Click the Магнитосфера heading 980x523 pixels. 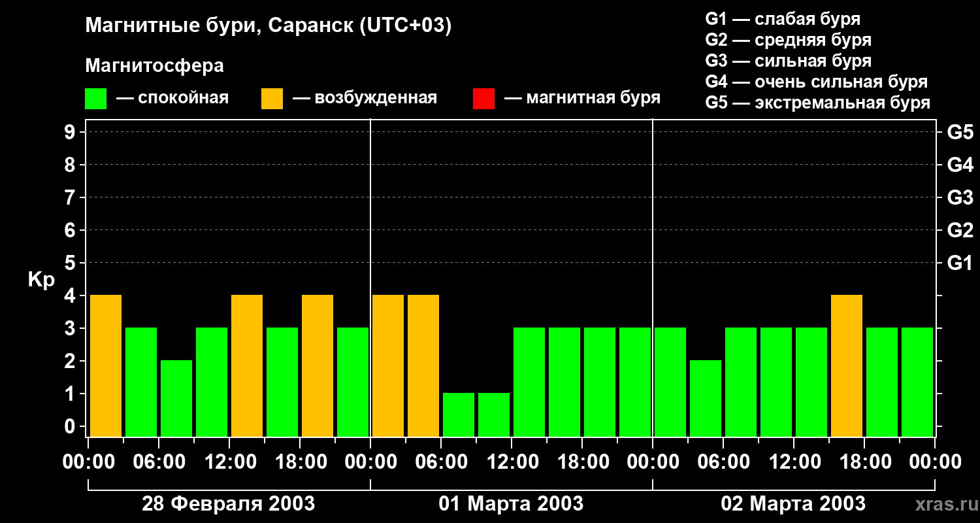point(154,66)
